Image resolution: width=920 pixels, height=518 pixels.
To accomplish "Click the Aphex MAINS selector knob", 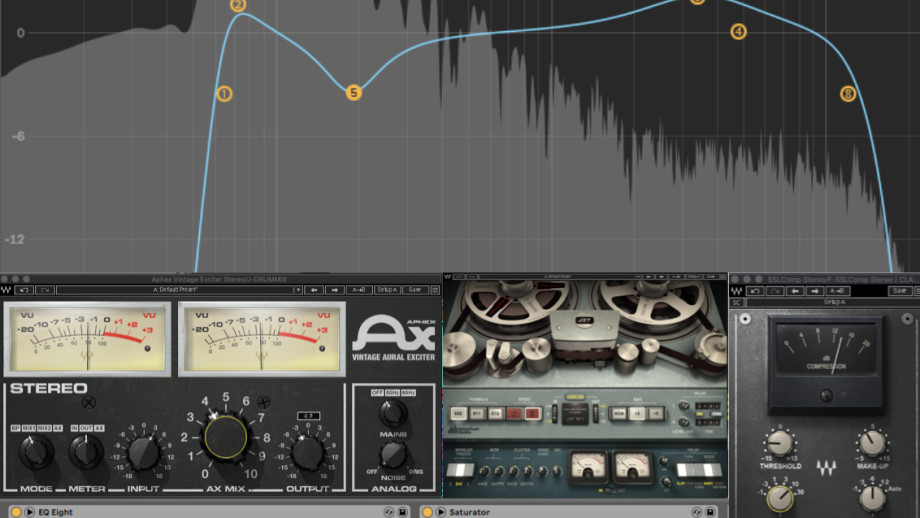I will [393, 414].
